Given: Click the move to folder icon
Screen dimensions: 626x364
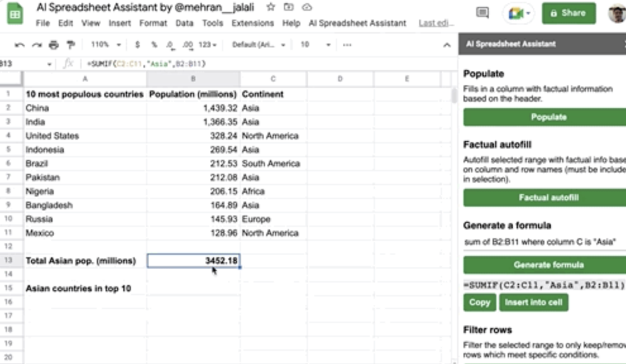Looking at the screenshot, I should (289, 7).
